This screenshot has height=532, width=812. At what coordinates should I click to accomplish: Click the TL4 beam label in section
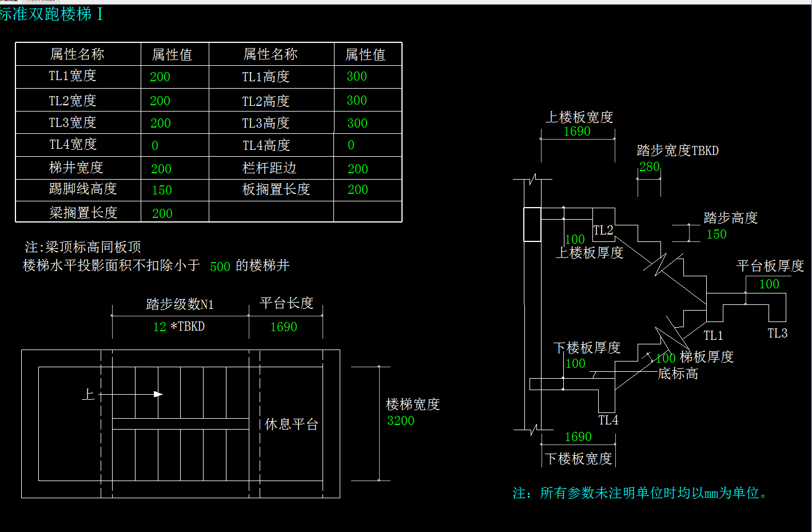(x=608, y=420)
